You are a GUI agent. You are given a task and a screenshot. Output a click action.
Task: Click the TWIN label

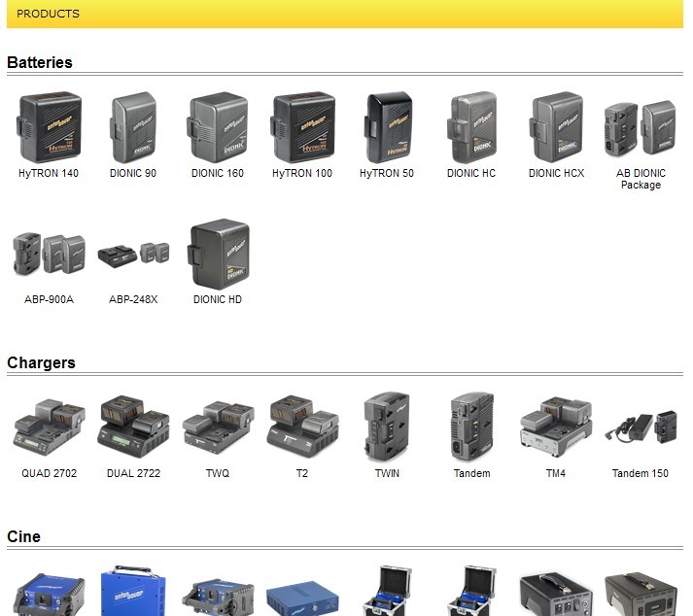pyautogui.click(x=387, y=473)
